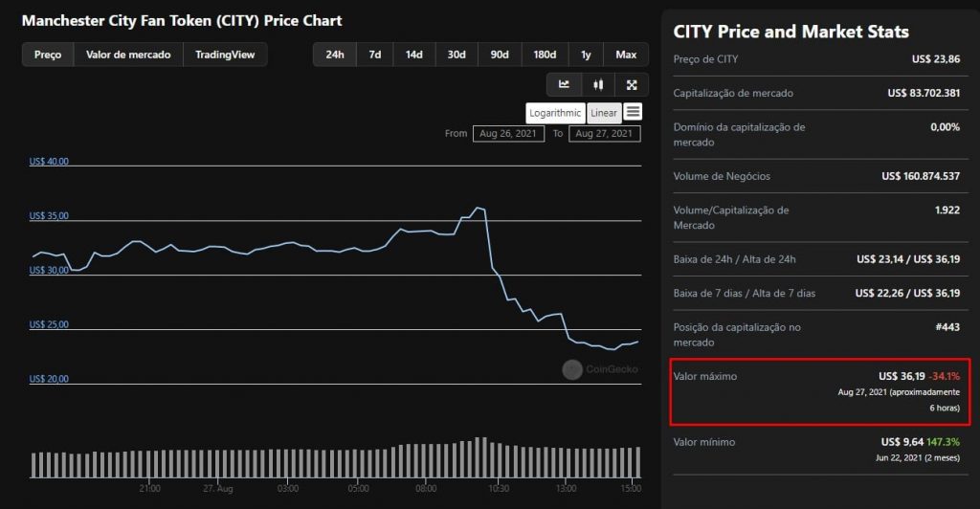Click the Valor mínimo price US$ 9,64
Viewport: 980px width, 509px height.
click(x=902, y=442)
